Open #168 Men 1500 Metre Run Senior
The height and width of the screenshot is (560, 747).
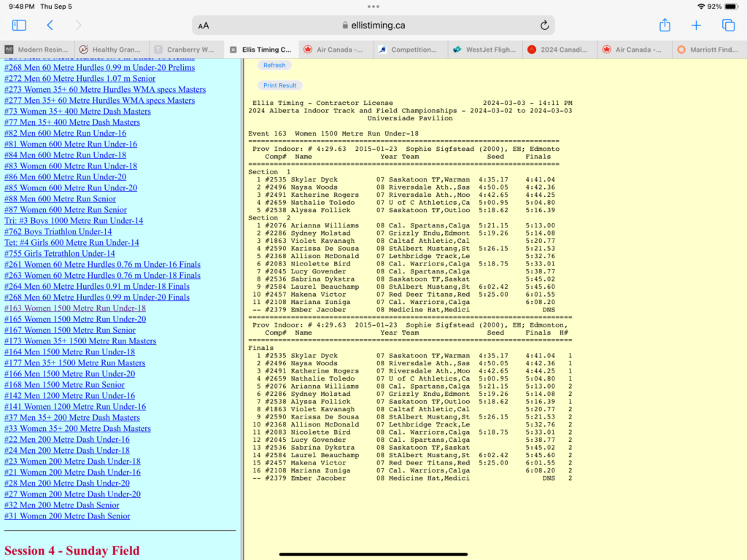pos(64,385)
